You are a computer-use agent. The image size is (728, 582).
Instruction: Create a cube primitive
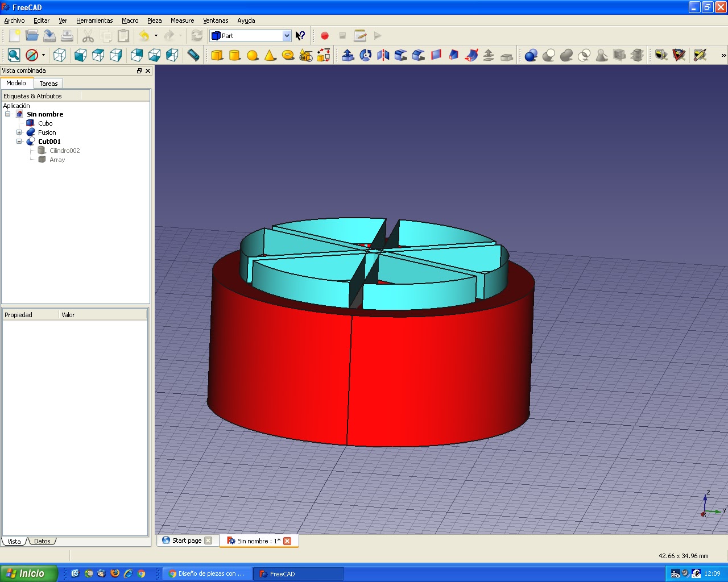(217, 55)
